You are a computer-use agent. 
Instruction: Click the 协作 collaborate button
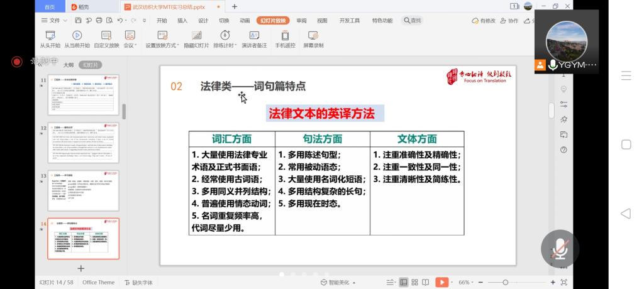coord(510,21)
